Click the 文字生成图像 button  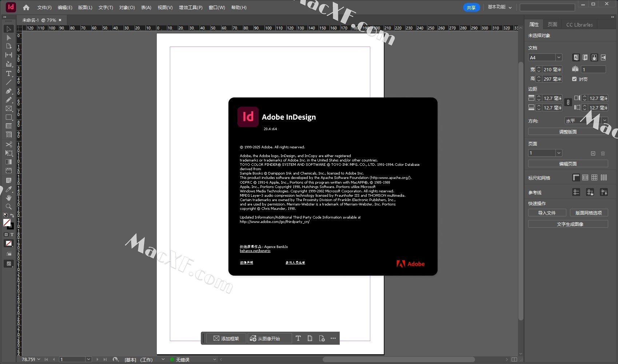tap(568, 224)
